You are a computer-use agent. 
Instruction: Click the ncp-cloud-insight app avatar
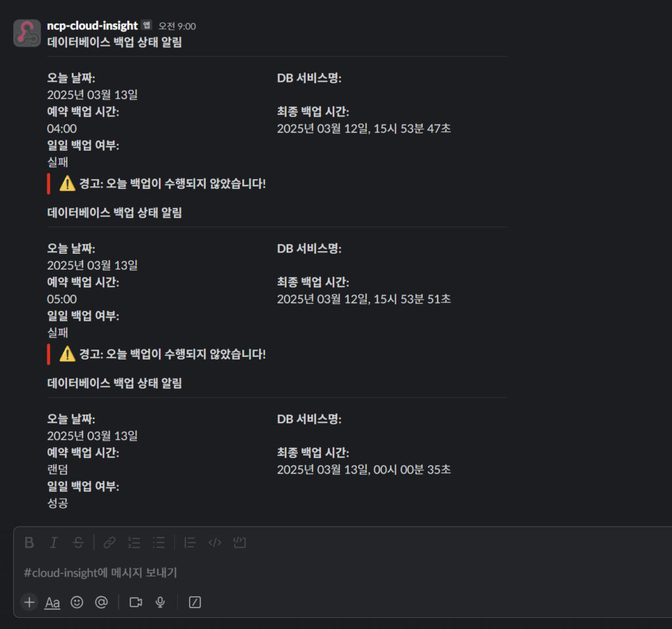(x=28, y=33)
